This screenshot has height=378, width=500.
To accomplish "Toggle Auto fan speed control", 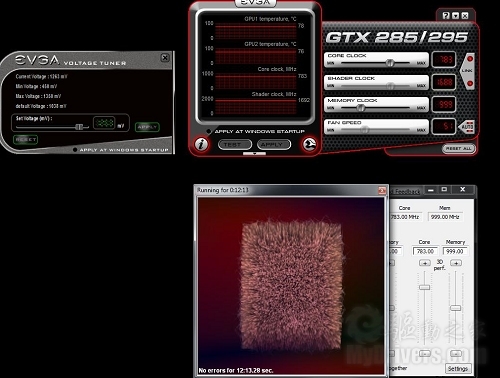I will click(467, 127).
